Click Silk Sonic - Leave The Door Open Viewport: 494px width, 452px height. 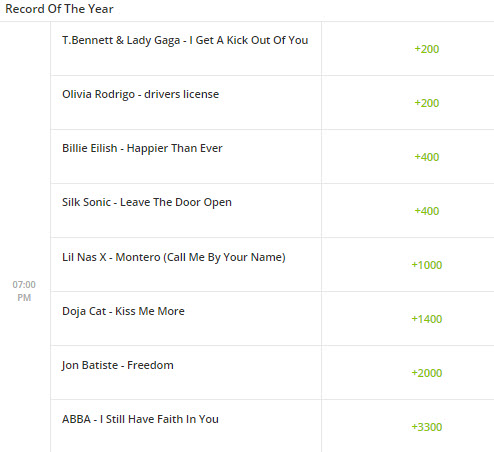[x=147, y=202]
